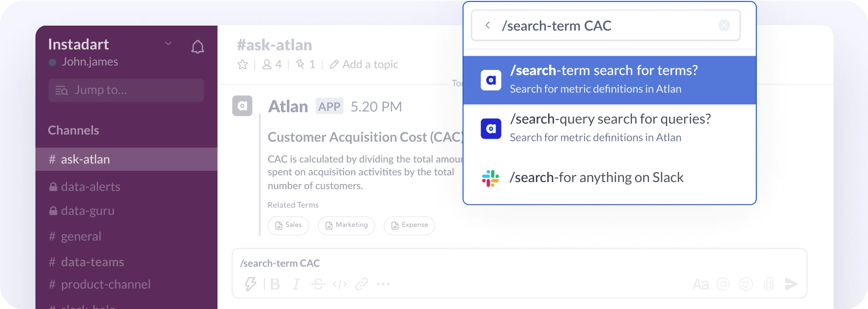Open notifications bell icon
This screenshot has height=309, width=868.
(x=197, y=47)
